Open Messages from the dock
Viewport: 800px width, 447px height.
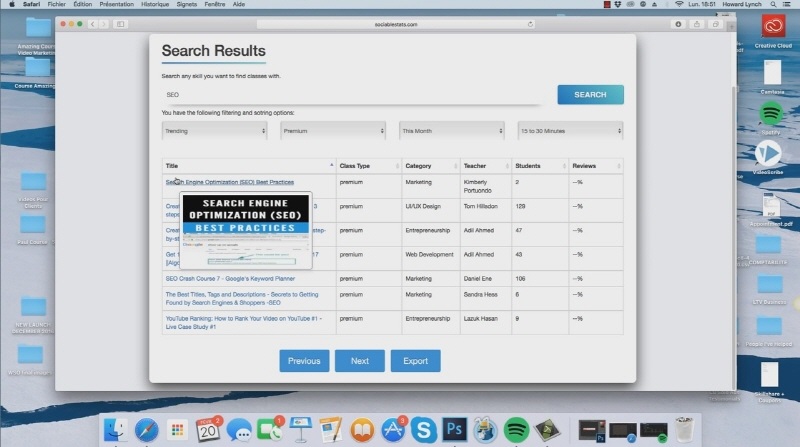pos(239,430)
